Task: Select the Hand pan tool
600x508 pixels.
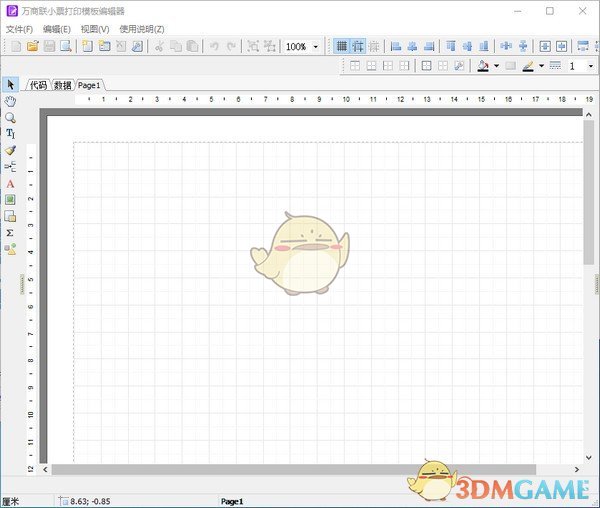Action: click(10, 101)
